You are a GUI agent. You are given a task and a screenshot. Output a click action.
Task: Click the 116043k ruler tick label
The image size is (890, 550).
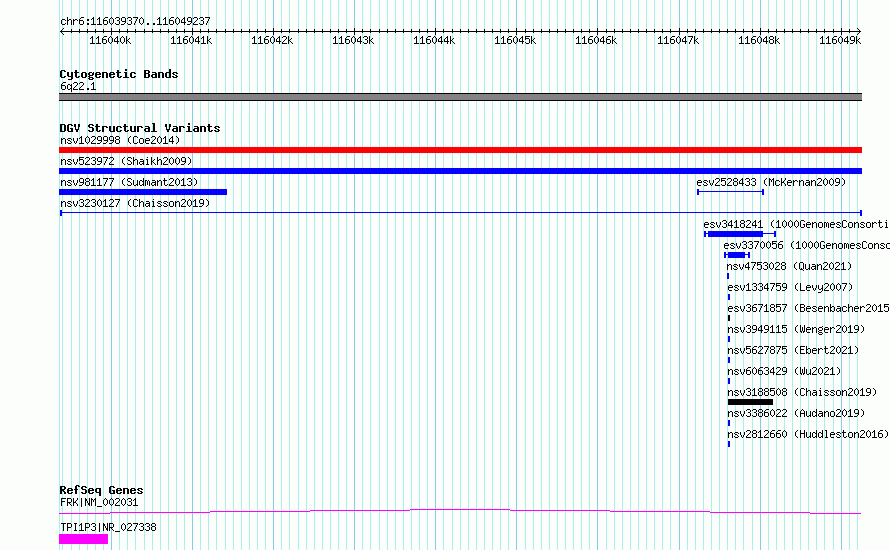click(x=353, y=40)
